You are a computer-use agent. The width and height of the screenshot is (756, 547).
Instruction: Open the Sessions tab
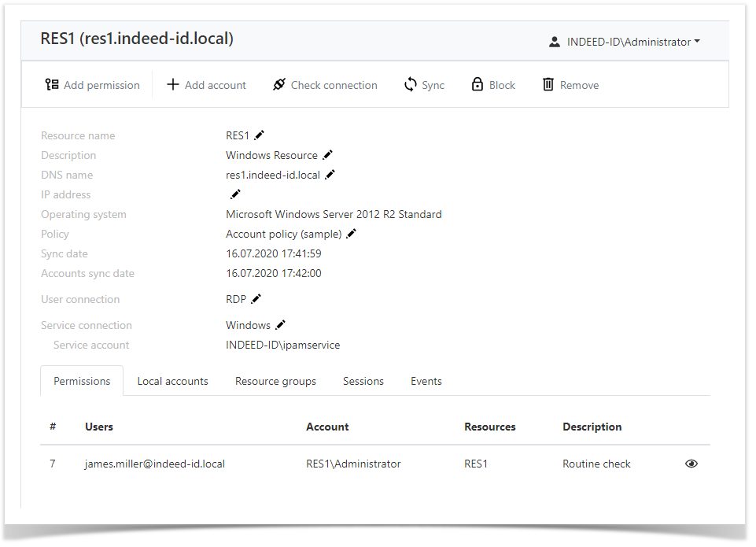coord(363,381)
